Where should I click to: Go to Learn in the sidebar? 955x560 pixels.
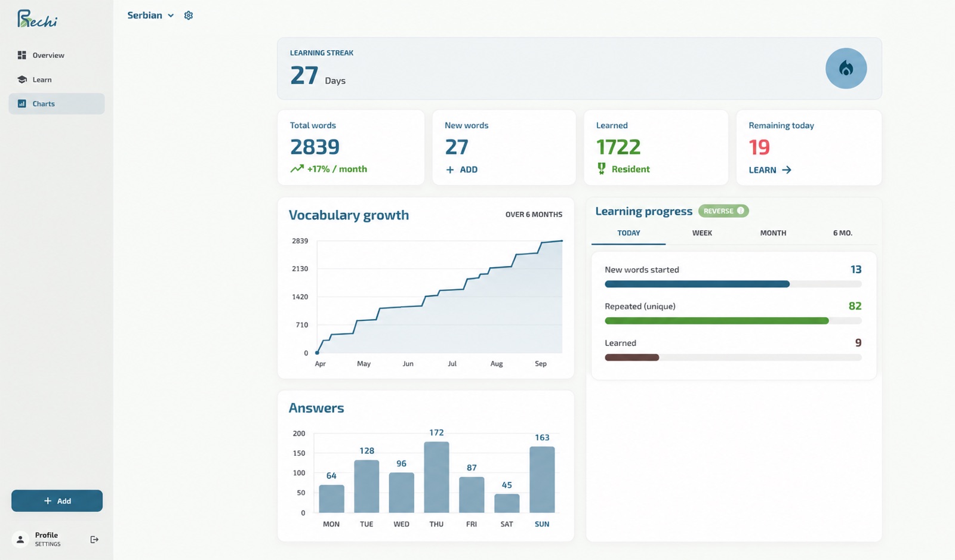coord(56,79)
